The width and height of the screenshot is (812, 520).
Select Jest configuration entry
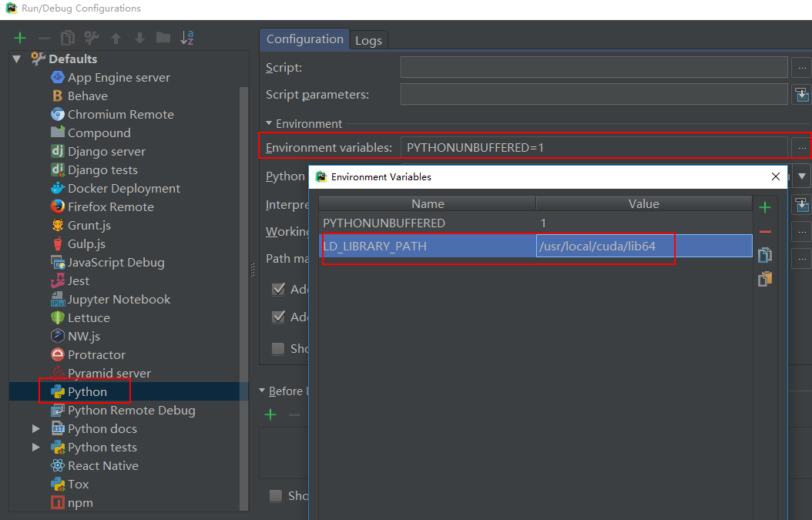(x=79, y=280)
